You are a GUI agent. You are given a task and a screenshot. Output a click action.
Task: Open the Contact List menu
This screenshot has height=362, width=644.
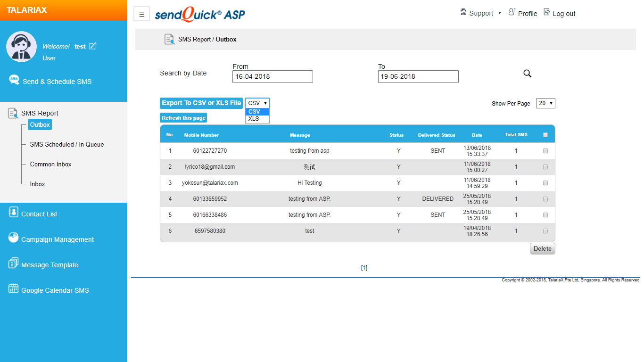tap(39, 214)
